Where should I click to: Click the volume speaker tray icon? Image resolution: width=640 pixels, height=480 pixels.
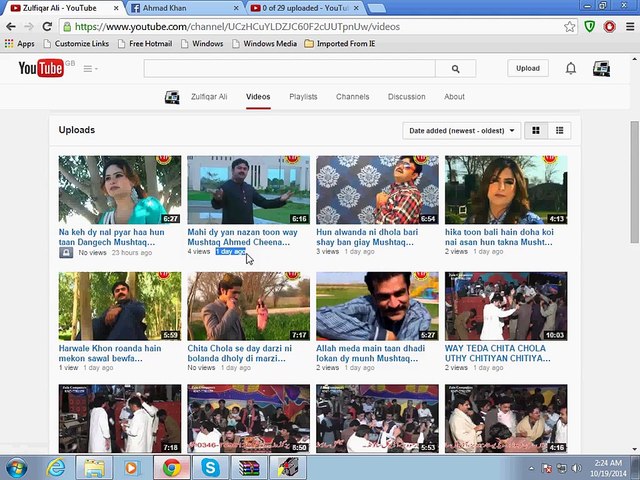pos(576,468)
